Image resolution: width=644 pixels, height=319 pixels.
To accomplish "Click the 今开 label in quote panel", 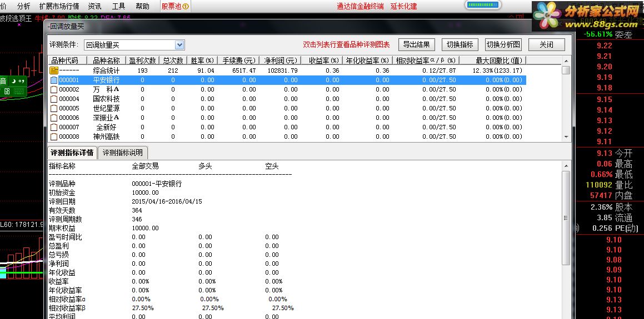I will (x=623, y=153).
